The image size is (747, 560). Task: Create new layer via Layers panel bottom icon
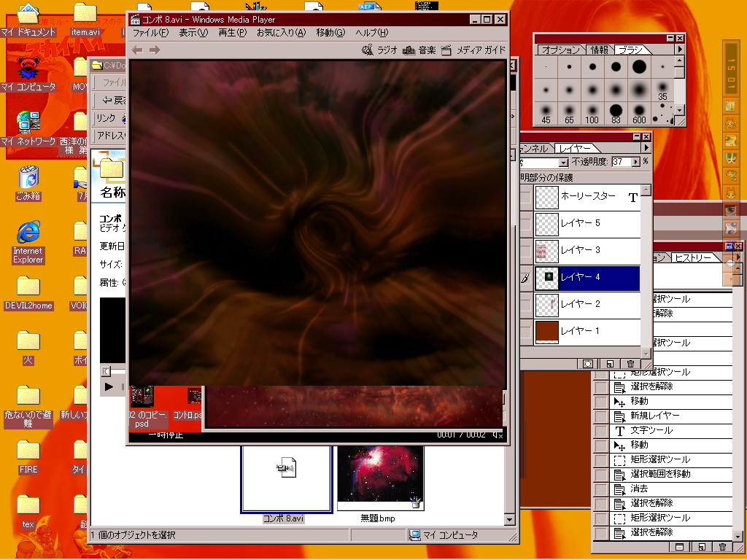(x=610, y=364)
